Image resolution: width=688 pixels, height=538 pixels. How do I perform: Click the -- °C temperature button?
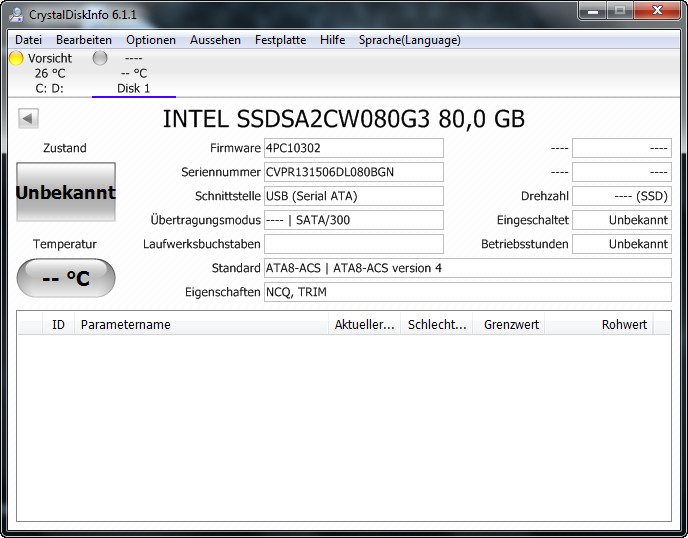coord(66,278)
